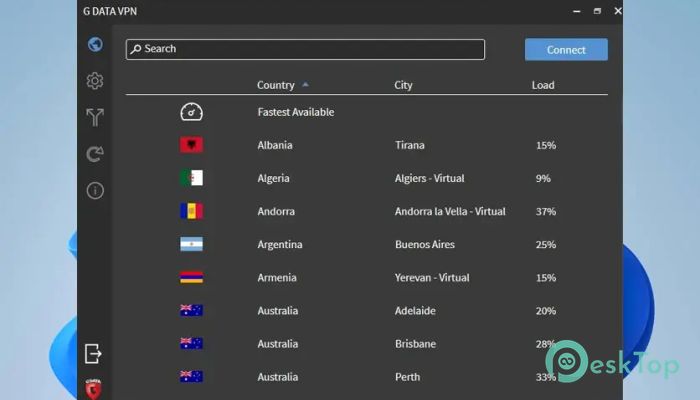Screen dimensions: 700x400
Task: Click the Australia flag in Adelaide row
Action: point(192,310)
